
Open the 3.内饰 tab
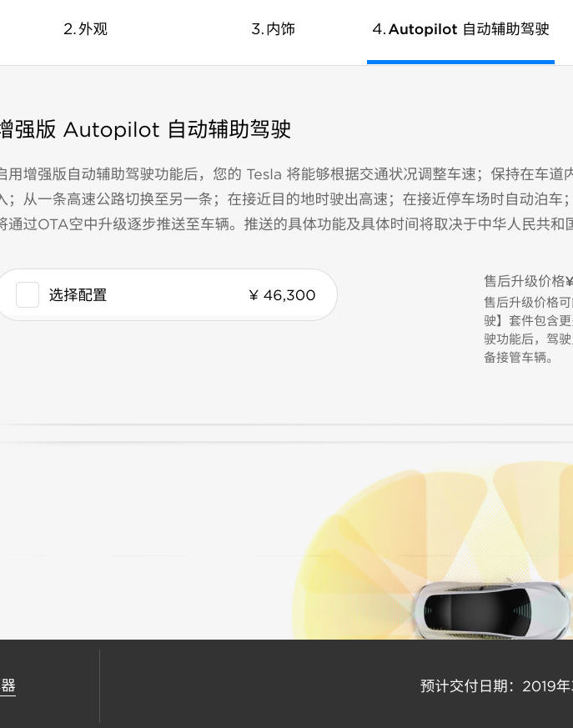[x=273, y=29]
